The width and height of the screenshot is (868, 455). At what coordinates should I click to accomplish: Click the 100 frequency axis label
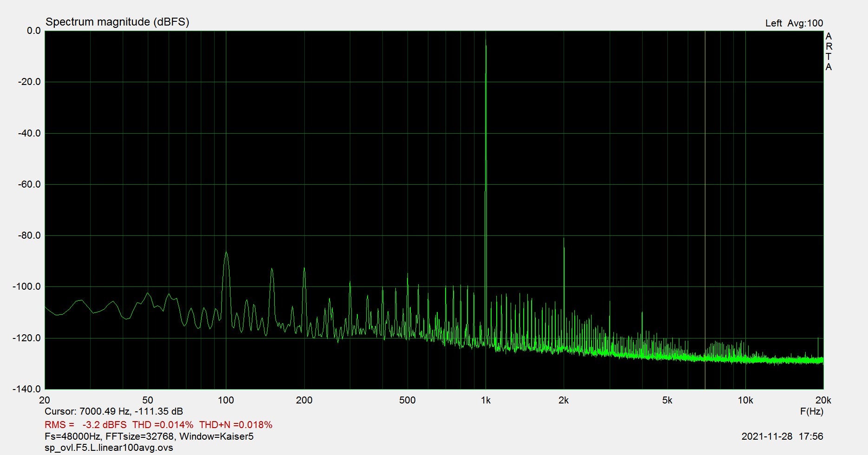[x=226, y=400]
